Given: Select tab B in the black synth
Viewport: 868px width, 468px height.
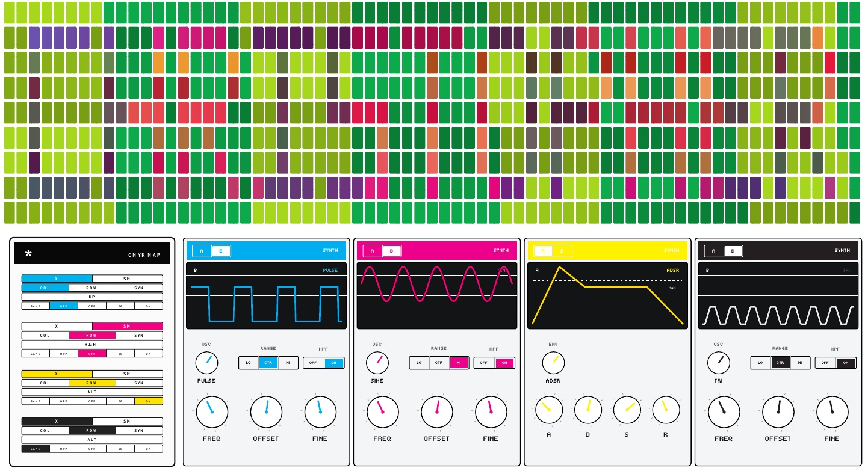Looking at the screenshot, I should tap(733, 251).
